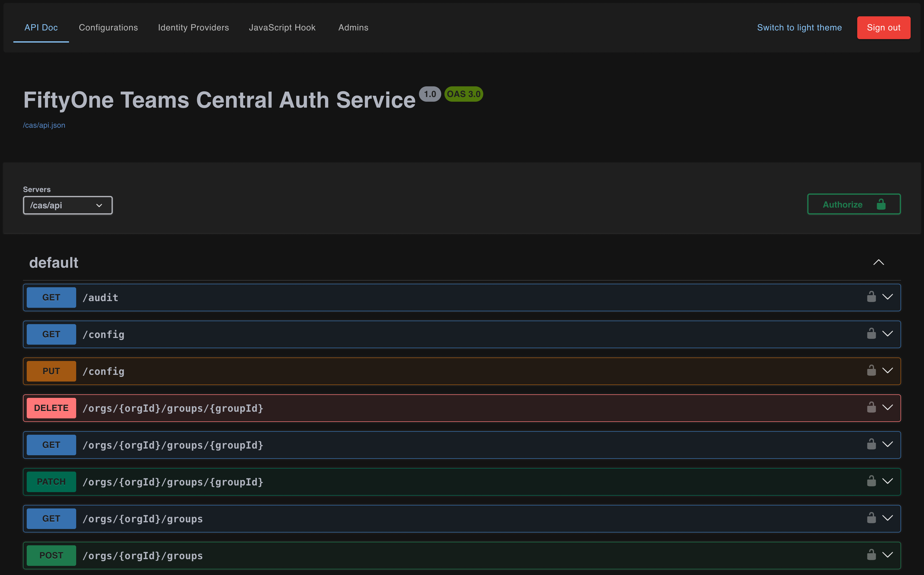Open the /cas/api.json spec link
924x575 pixels.
coord(44,125)
